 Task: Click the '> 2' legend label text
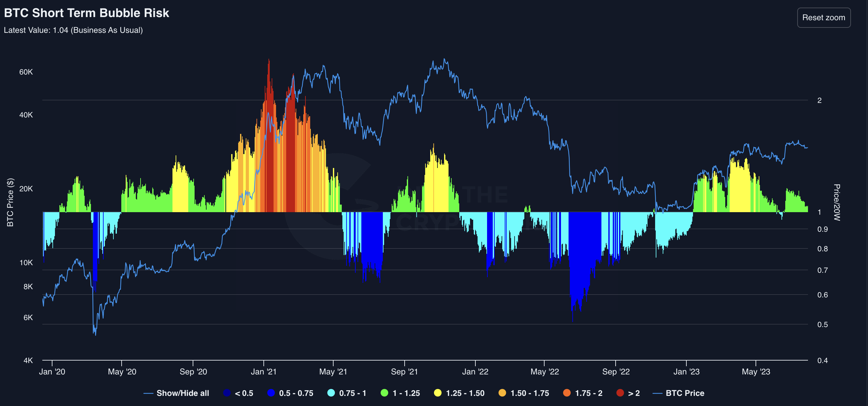tap(634, 393)
